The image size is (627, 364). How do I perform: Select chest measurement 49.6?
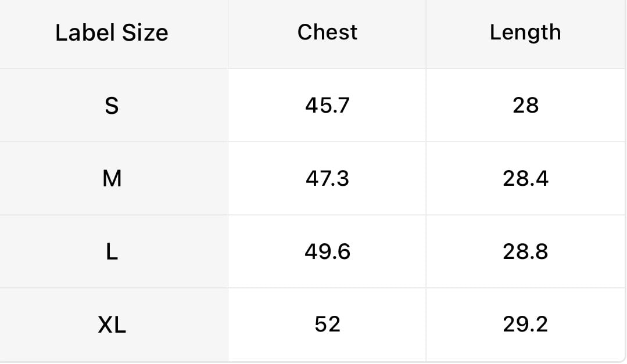327,252
